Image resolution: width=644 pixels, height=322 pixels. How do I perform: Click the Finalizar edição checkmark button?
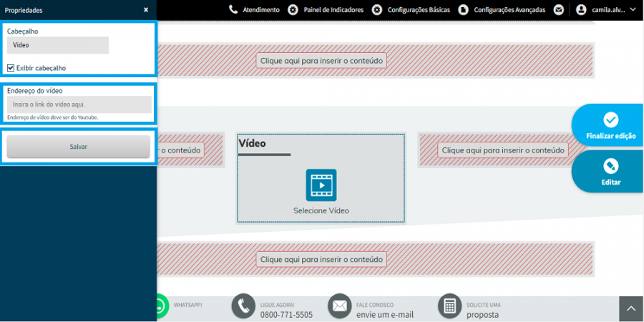point(610,125)
